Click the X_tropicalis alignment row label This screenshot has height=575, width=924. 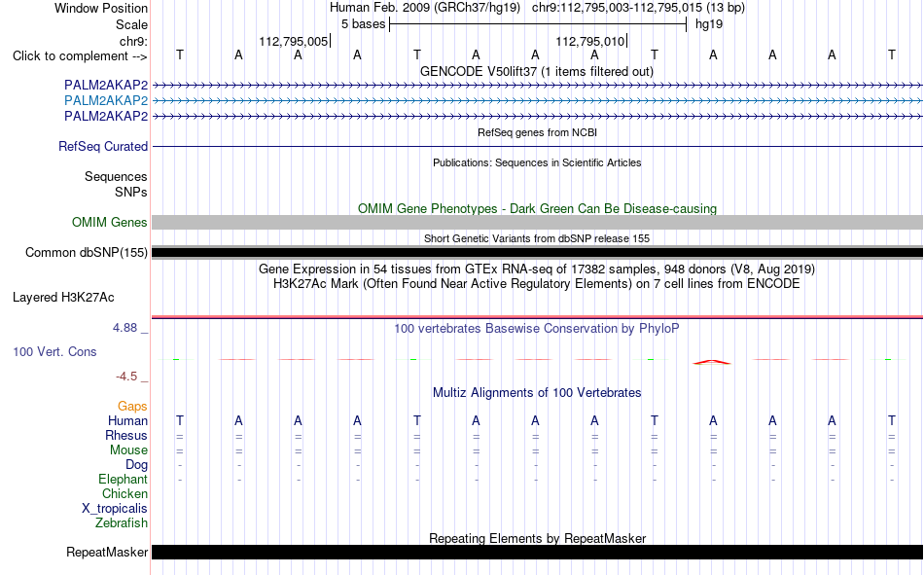(115, 509)
